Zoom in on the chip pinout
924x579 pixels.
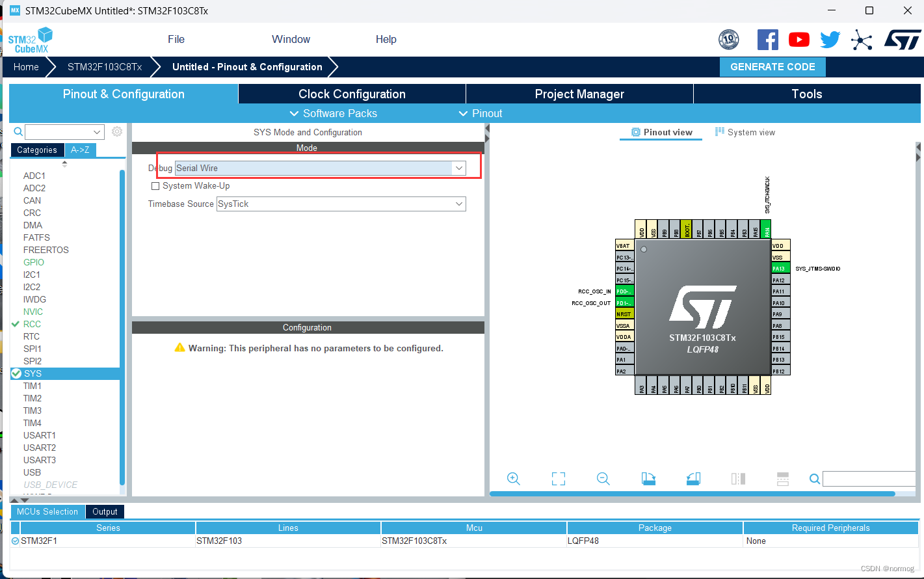coord(513,479)
